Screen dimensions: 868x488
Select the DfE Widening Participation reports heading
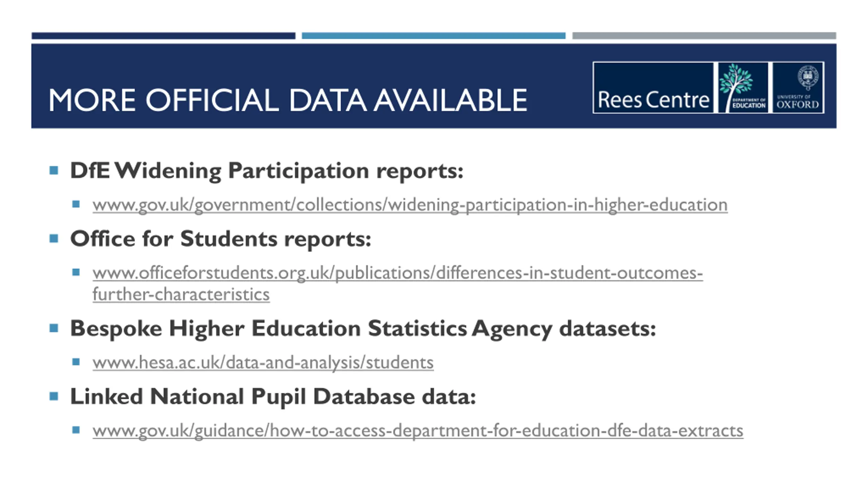pos(267,170)
